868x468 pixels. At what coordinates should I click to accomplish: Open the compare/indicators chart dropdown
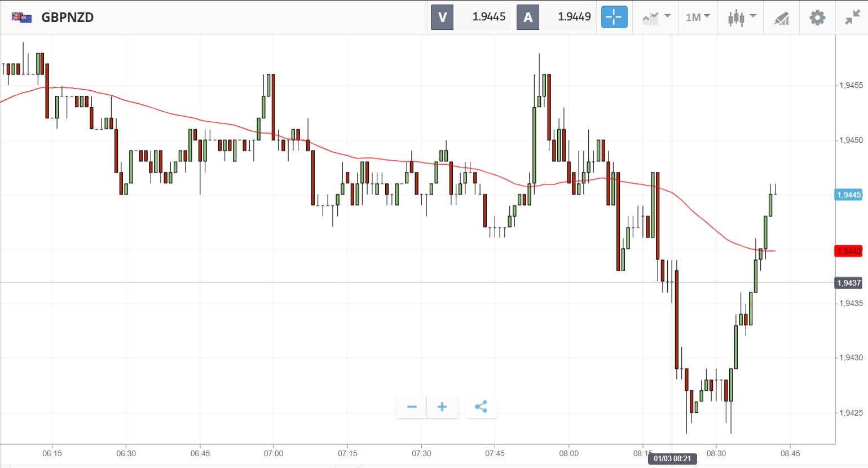pos(656,17)
